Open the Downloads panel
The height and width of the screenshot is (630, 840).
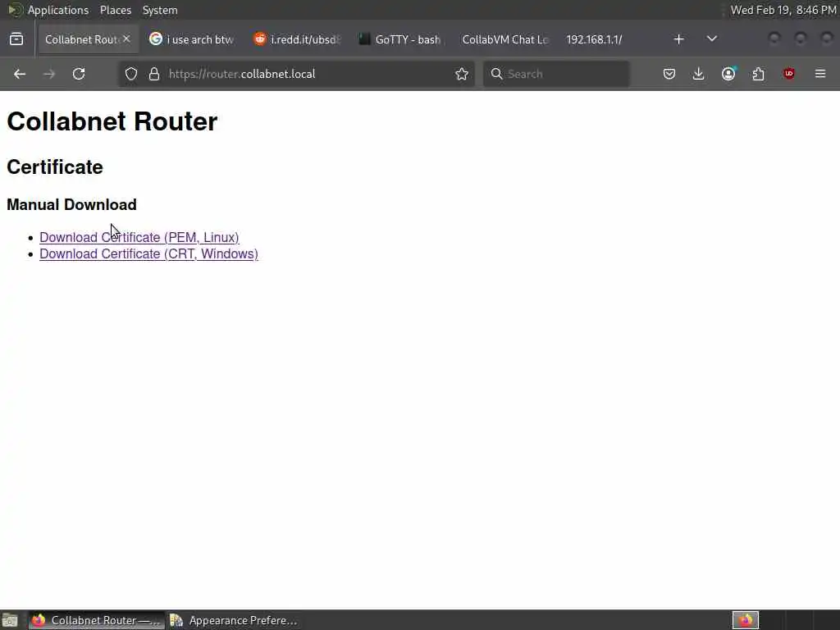699,74
